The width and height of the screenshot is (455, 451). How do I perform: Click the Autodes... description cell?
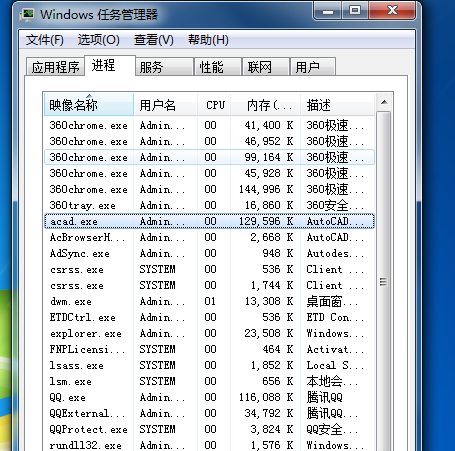point(335,253)
